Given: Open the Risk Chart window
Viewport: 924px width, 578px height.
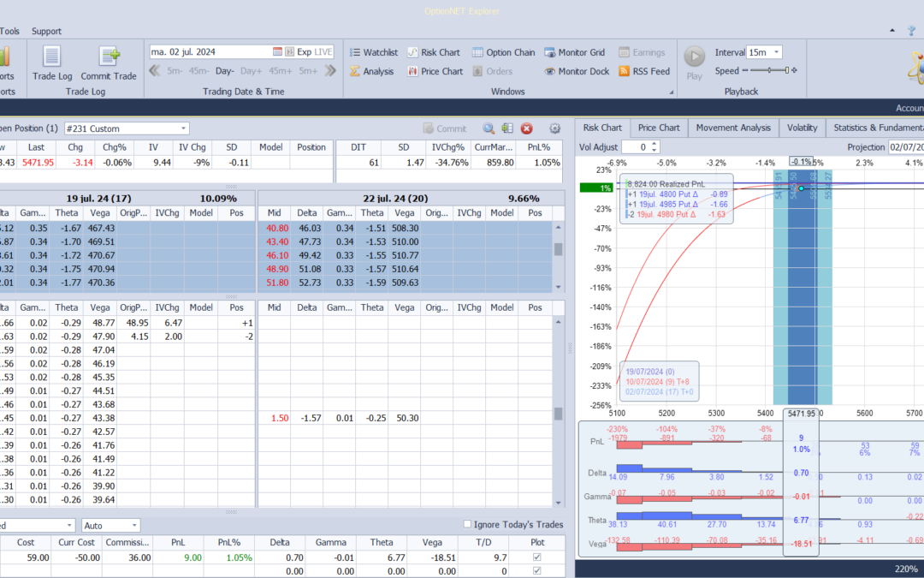Looking at the screenshot, I should [x=433, y=52].
